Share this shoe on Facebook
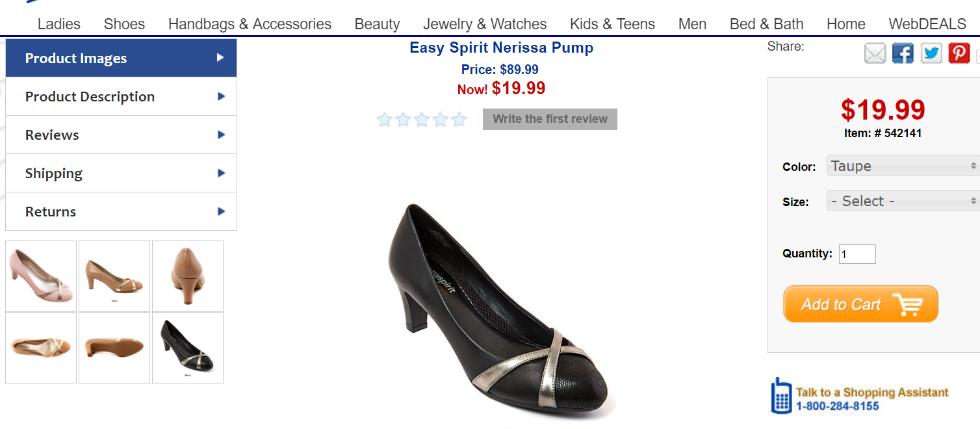The height and width of the screenshot is (429, 980). pyautogui.click(x=903, y=53)
